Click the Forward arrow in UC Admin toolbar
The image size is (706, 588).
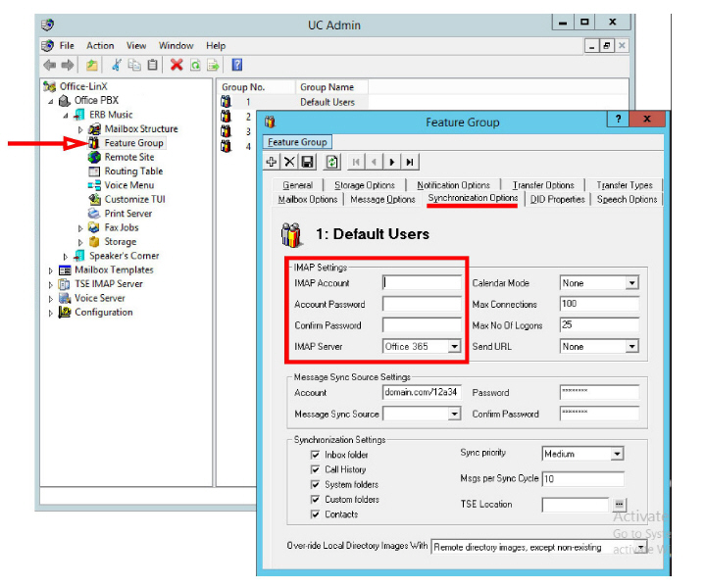click(67, 66)
